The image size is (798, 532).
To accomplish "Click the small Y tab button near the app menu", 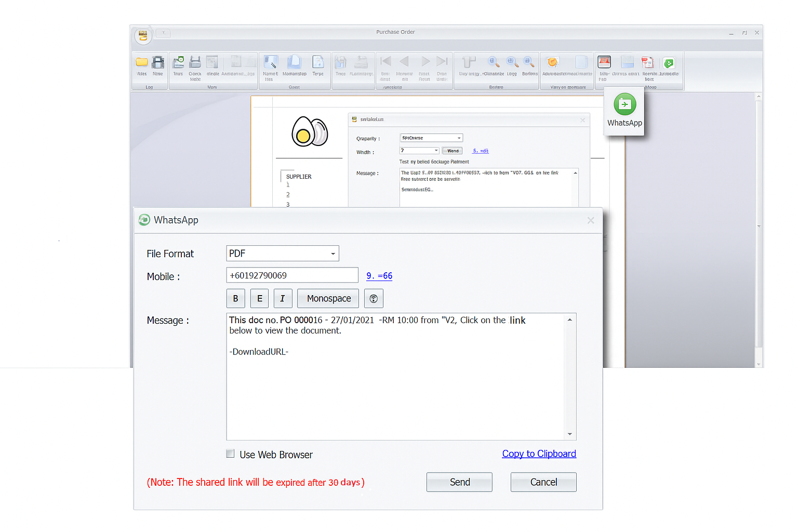I will click(163, 33).
